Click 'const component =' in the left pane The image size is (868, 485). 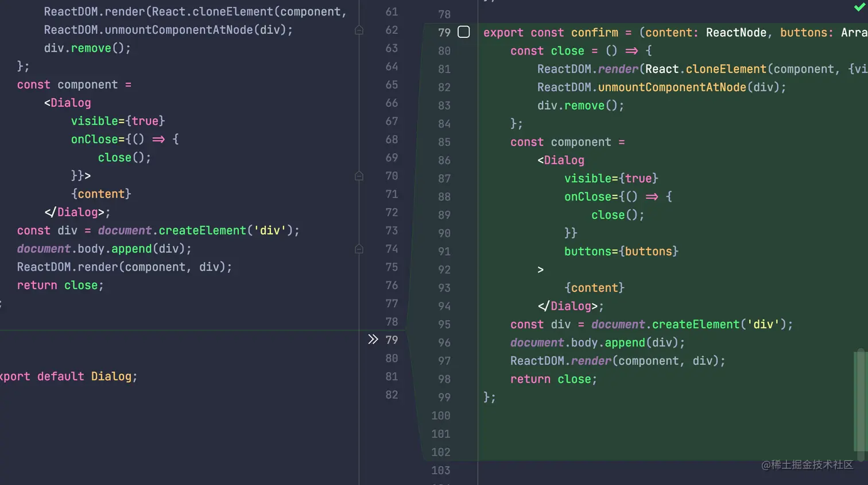pyautogui.click(x=74, y=85)
